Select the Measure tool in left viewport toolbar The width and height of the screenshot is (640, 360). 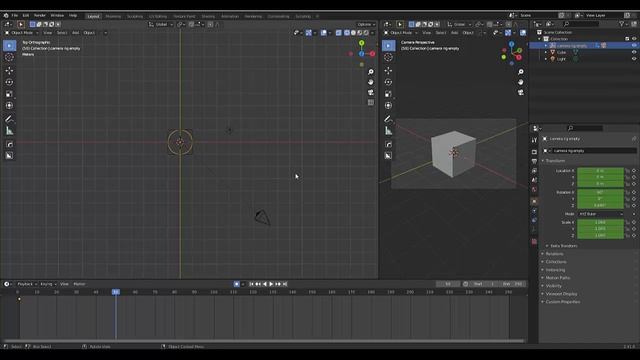point(9,131)
